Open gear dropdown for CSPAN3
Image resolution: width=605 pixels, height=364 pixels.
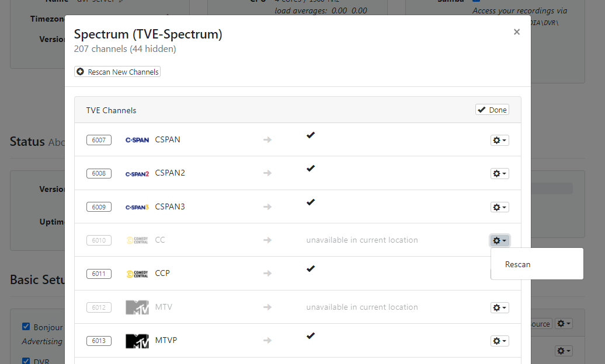tap(499, 207)
